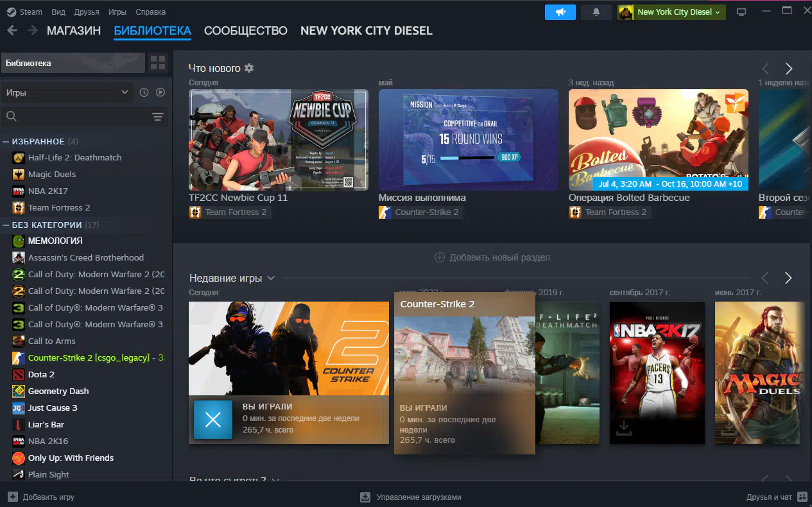Open the Справка menu

tap(151, 12)
